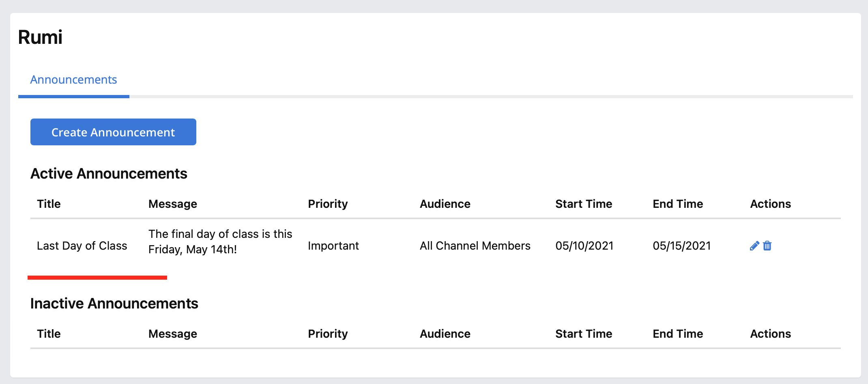Viewport: 868px width, 384px height.
Task: Click the Priority column header in Inactive Announcements
Action: point(328,334)
